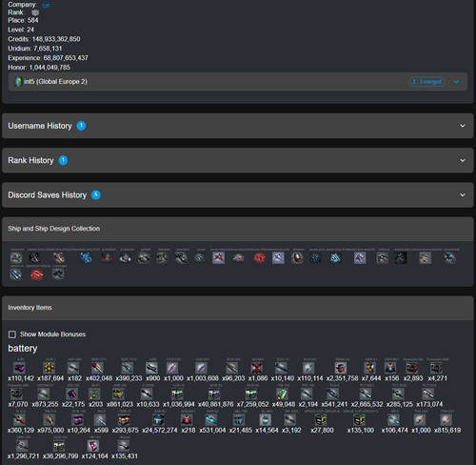Click the 3 merged badge
This screenshot has width=476, height=465.
(x=427, y=82)
